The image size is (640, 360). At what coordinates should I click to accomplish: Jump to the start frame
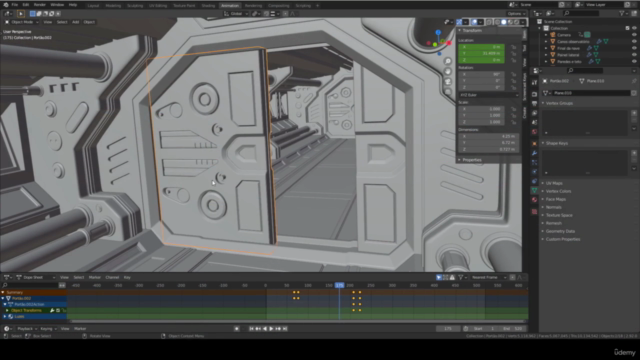pos(251,329)
